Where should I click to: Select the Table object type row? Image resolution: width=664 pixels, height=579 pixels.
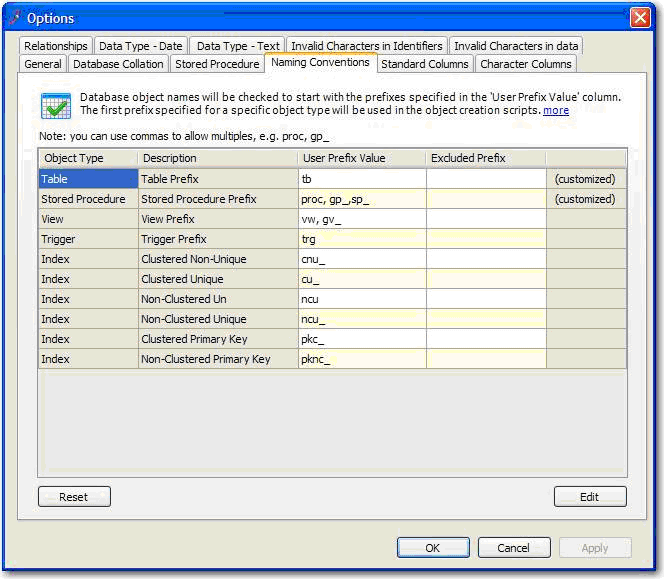(88, 179)
